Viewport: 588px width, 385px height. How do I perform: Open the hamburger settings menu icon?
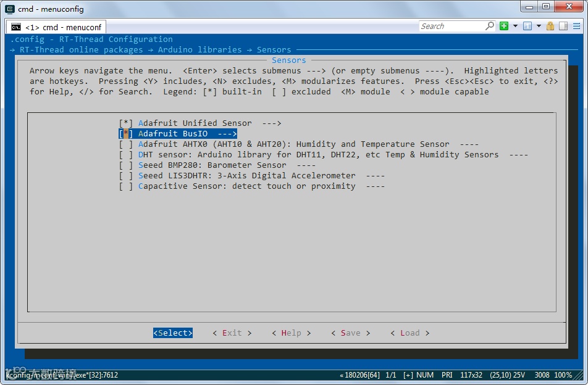click(577, 26)
